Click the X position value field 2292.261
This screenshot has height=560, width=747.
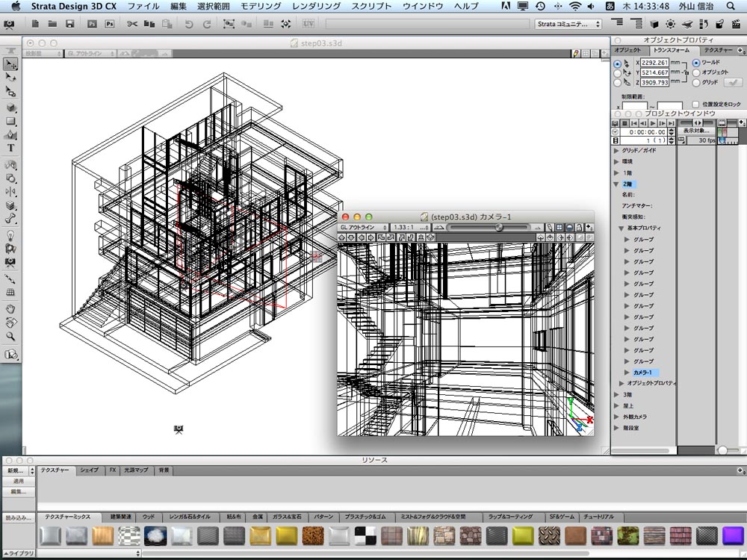654,63
